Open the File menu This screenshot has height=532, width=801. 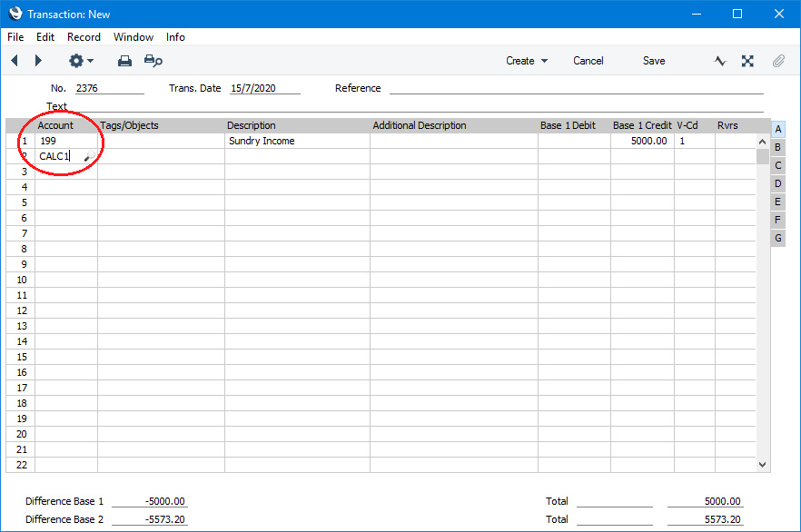pyautogui.click(x=15, y=37)
